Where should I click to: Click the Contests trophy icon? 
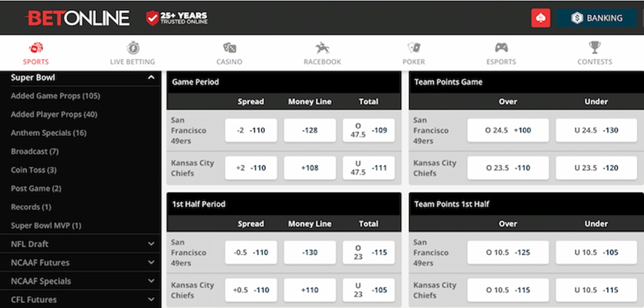[x=594, y=48]
